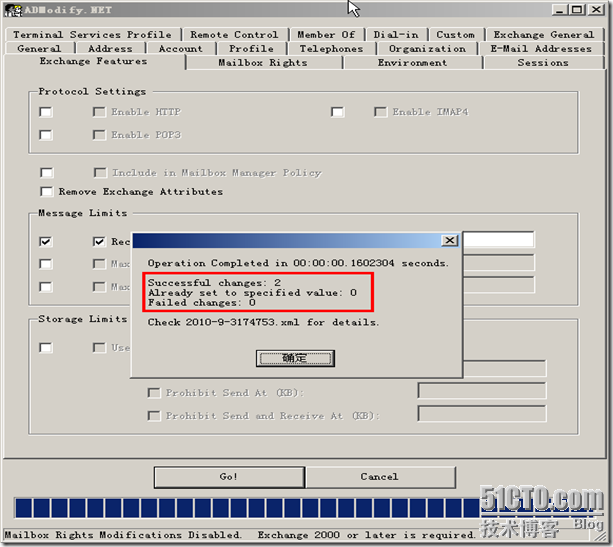
Task: Click the Prohibit Send and Receive At field
Action: tap(482, 414)
